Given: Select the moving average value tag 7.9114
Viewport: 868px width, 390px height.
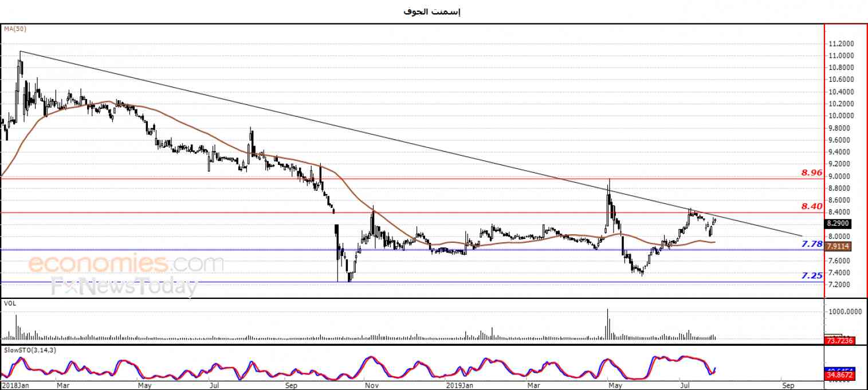Looking at the screenshot, I should 838,246.
